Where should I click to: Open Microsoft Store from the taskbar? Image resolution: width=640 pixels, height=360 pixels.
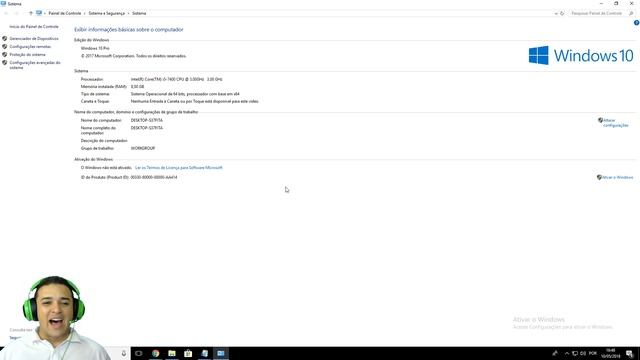188,353
